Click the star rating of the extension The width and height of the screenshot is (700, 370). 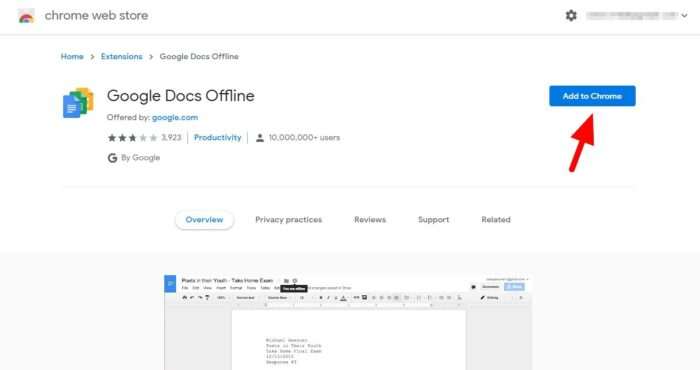coord(132,138)
